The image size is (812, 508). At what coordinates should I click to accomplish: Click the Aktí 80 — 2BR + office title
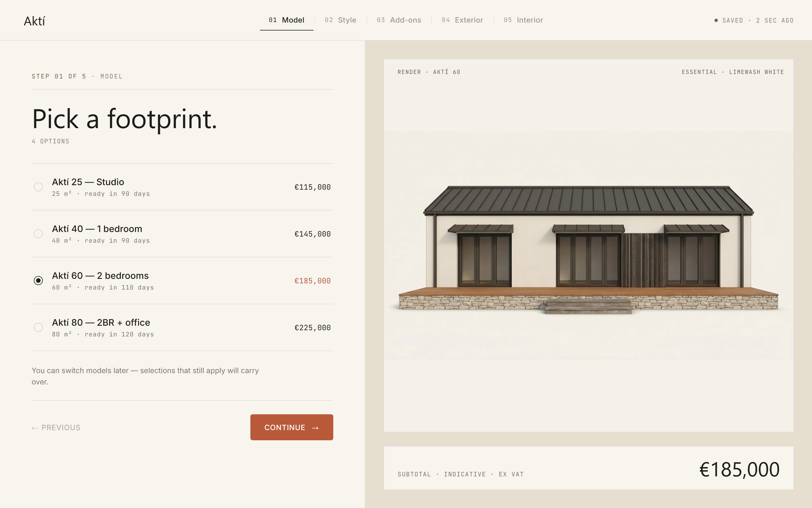click(x=101, y=323)
